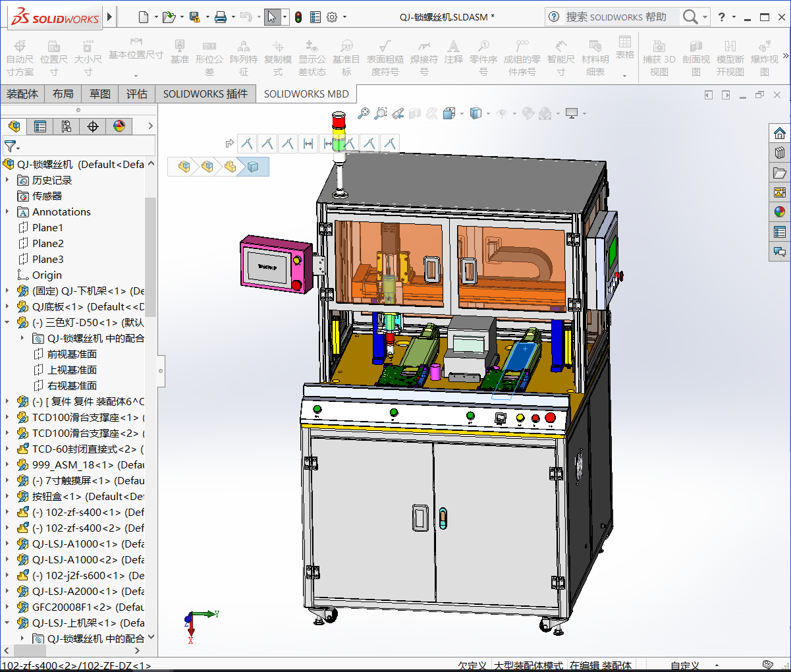Screen dimensions: 791x672
Task: Switch to the SOLIDWORKS MBD tab
Action: (x=306, y=94)
